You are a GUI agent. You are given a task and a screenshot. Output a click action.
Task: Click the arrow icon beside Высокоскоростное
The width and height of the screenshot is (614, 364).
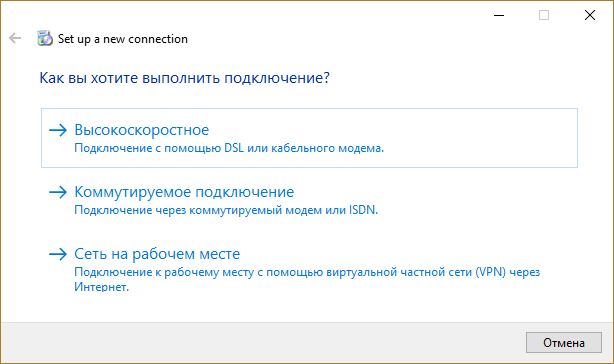click(58, 130)
